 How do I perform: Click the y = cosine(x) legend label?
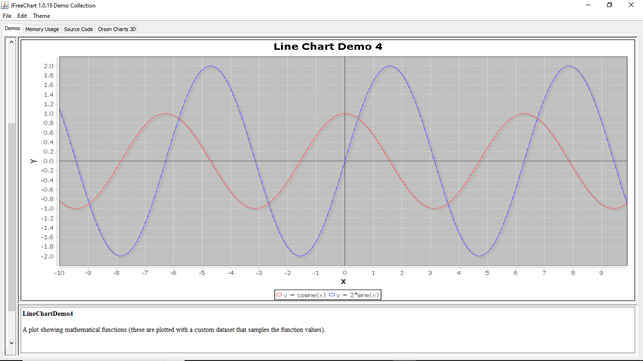[305, 295]
